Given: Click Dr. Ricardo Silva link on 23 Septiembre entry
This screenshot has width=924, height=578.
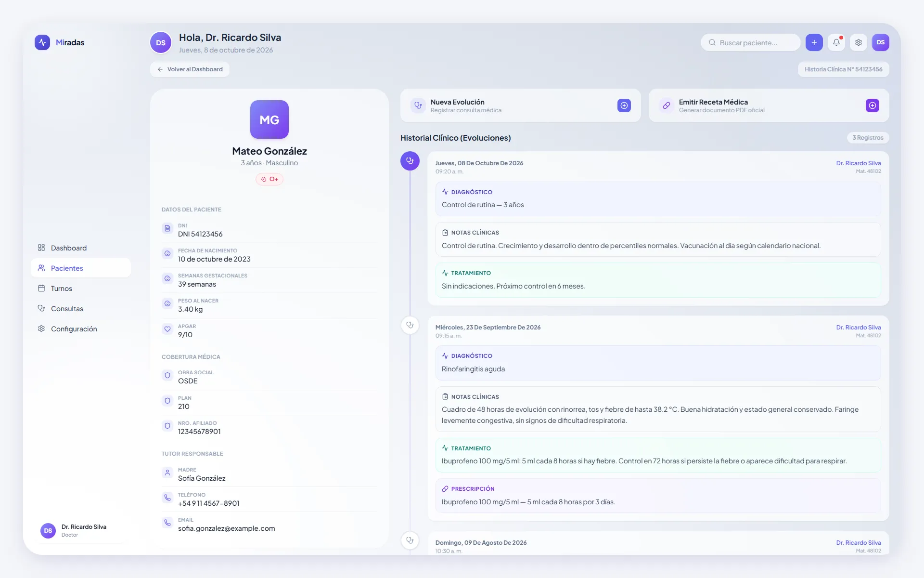Looking at the screenshot, I should click(859, 328).
